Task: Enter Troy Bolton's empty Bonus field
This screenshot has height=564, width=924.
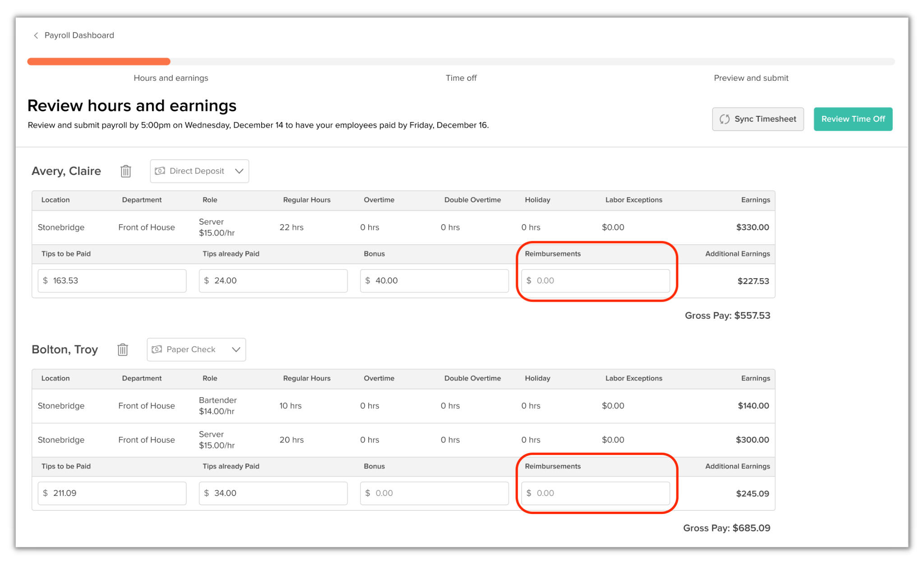Action: pyautogui.click(x=434, y=493)
